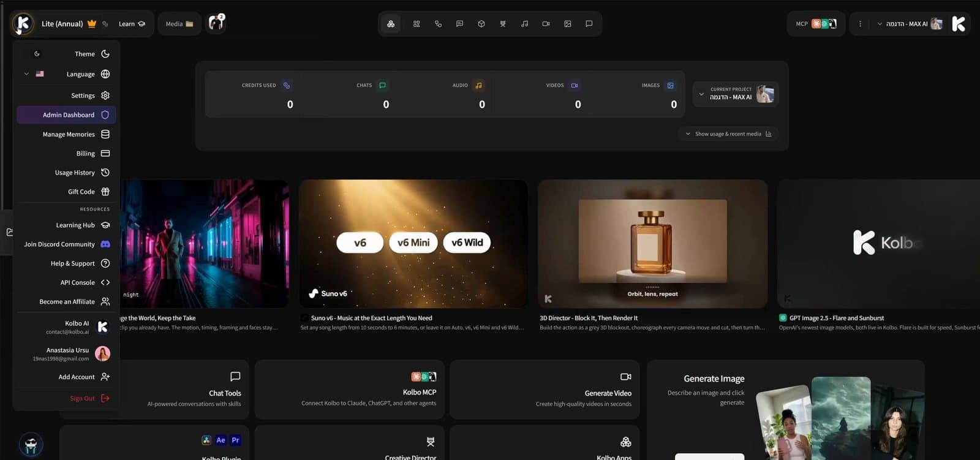Image resolution: width=980 pixels, height=460 pixels.
Task: Click the Chats stat icon
Action: [x=382, y=86]
